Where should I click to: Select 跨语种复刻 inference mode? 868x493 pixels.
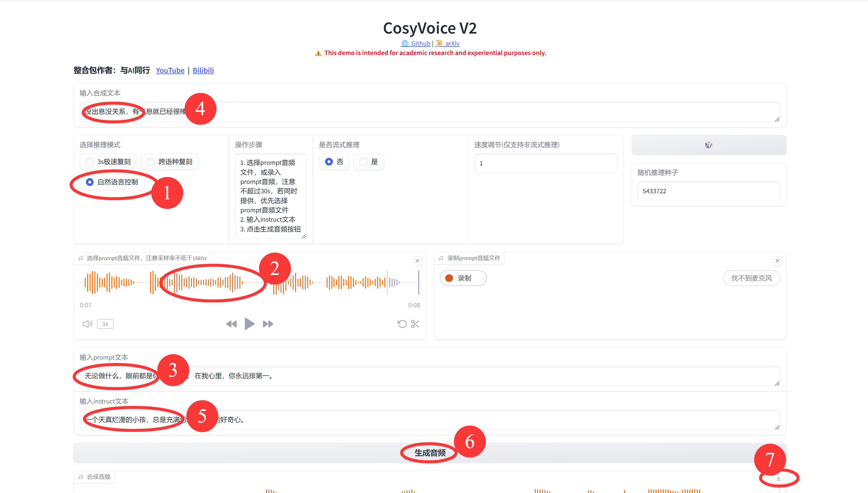tap(169, 162)
